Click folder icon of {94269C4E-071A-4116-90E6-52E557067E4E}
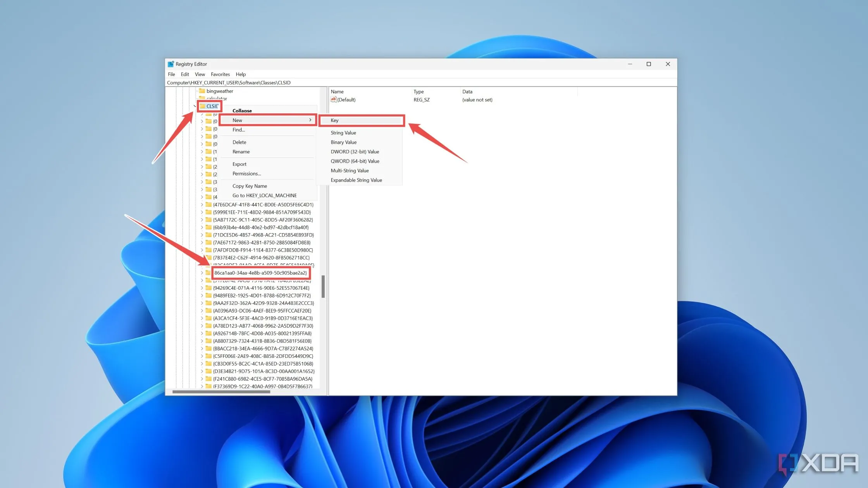 coord(208,288)
